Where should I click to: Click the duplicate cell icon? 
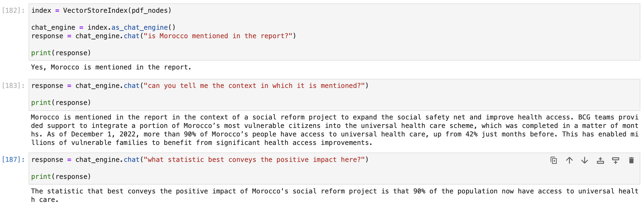[553, 160]
